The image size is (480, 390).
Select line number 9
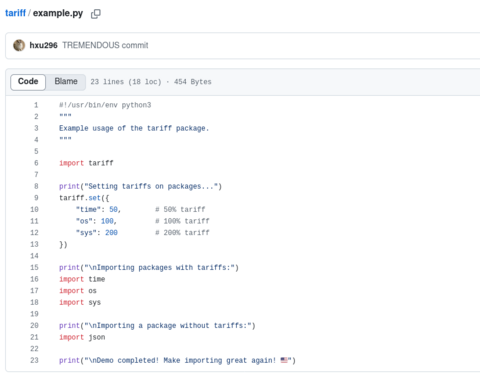tap(36, 198)
